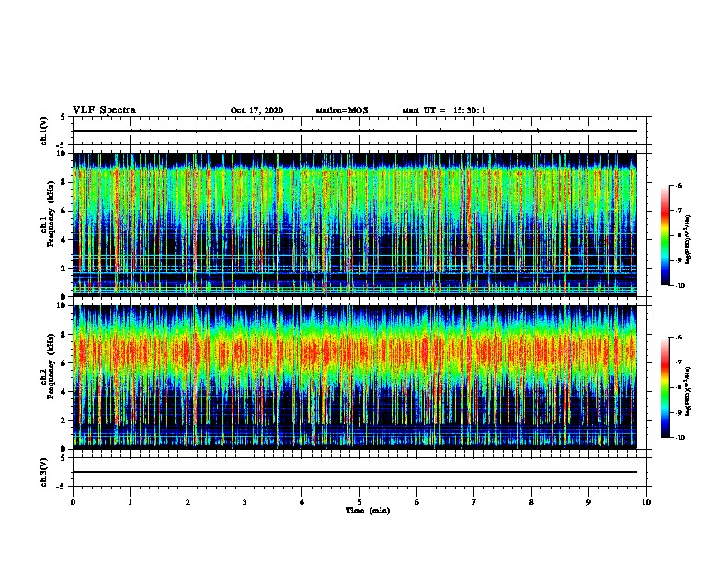Click the 'VLF Spectra' title text
This screenshot has width=728, height=563.
[x=105, y=110]
